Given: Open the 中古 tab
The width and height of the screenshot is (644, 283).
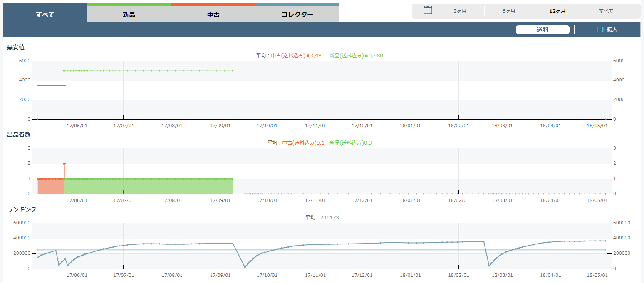Looking at the screenshot, I should click(213, 15).
